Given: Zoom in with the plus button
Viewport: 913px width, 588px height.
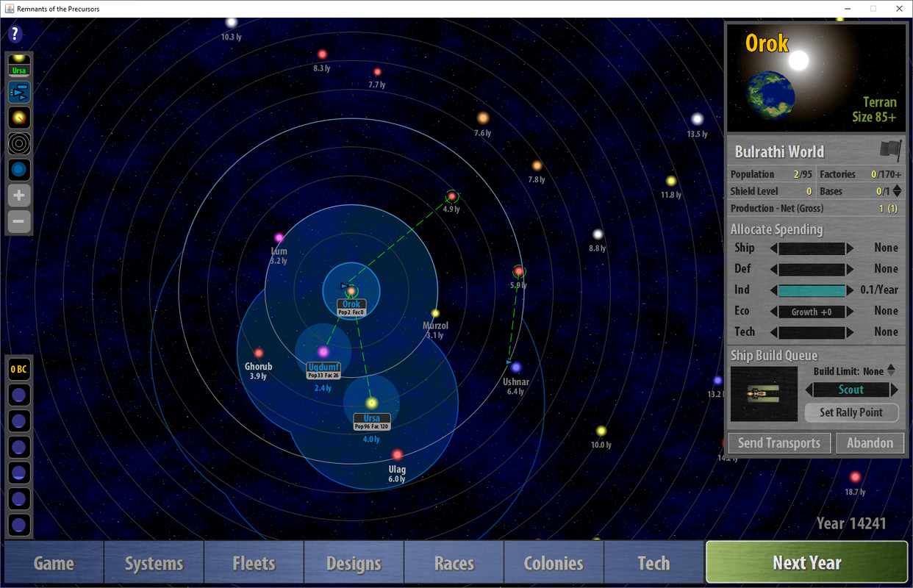Looking at the screenshot, I should pos(19,196).
